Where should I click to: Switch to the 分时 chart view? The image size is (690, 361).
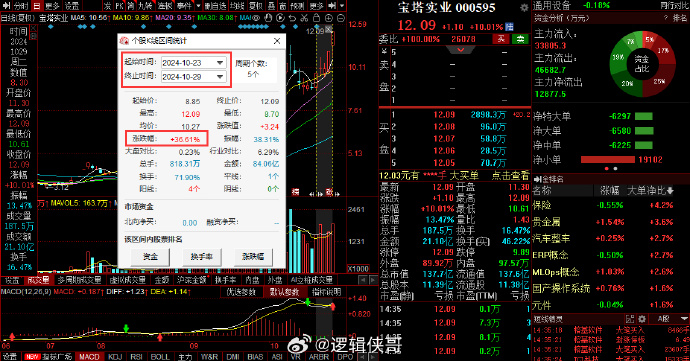pos(21,6)
